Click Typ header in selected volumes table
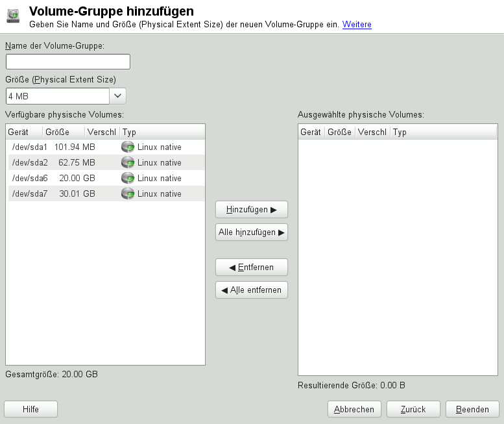 point(444,132)
